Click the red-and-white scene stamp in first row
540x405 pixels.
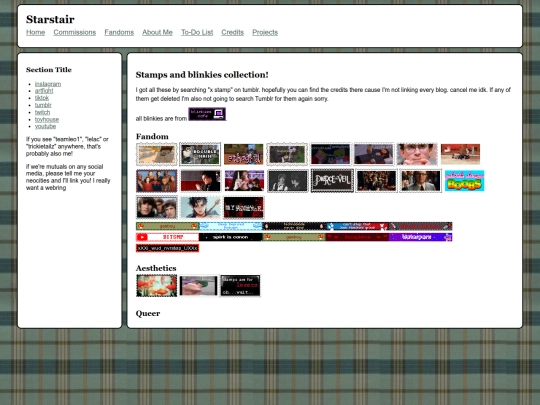point(460,154)
